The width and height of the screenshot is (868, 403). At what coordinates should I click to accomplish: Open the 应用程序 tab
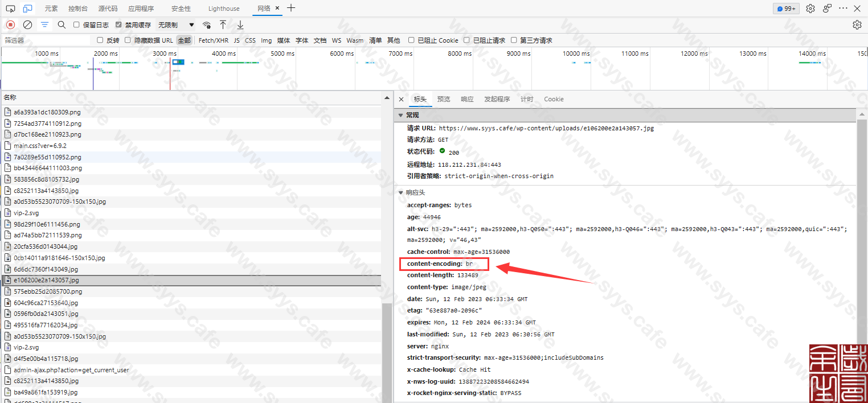pos(141,9)
